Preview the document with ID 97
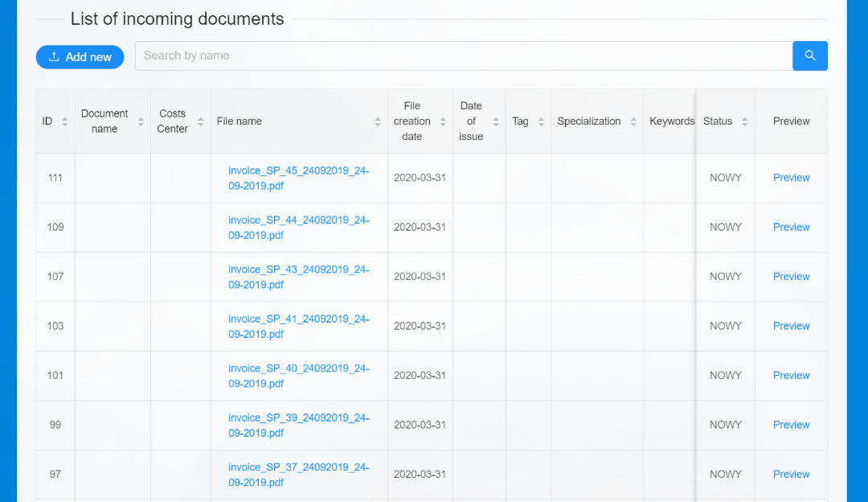 (791, 474)
